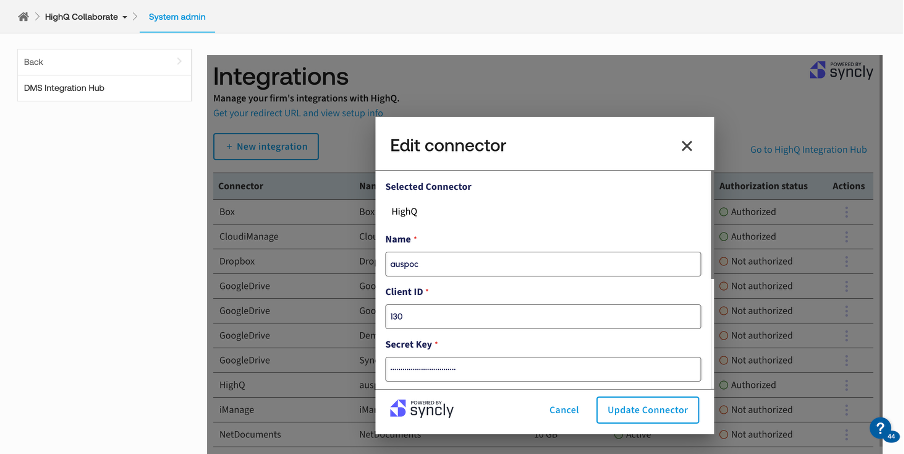
Task: Focus the Secret Key field
Action: [x=543, y=369]
